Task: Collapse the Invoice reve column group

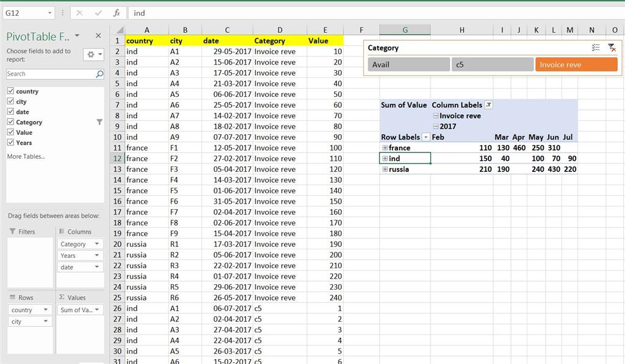Action: (x=436, y=116)
